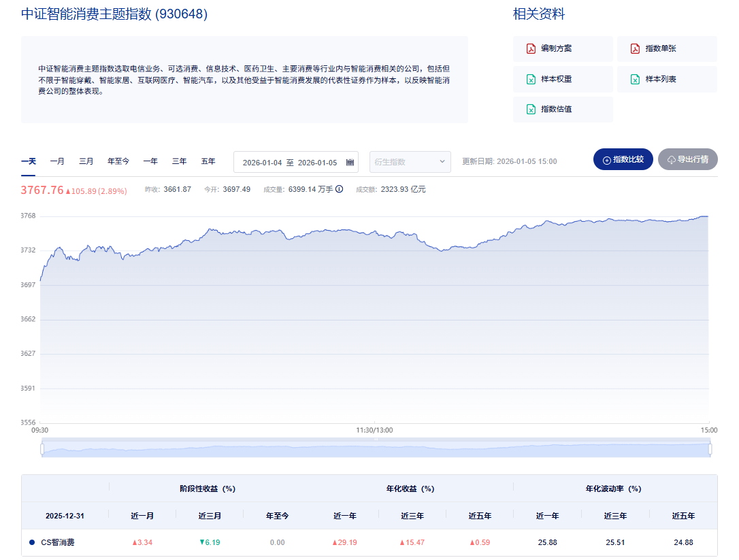739x560 pixels.
Task: Click the 成交额 value 2323.93 亿元
Action: click(x=403, y=189)
